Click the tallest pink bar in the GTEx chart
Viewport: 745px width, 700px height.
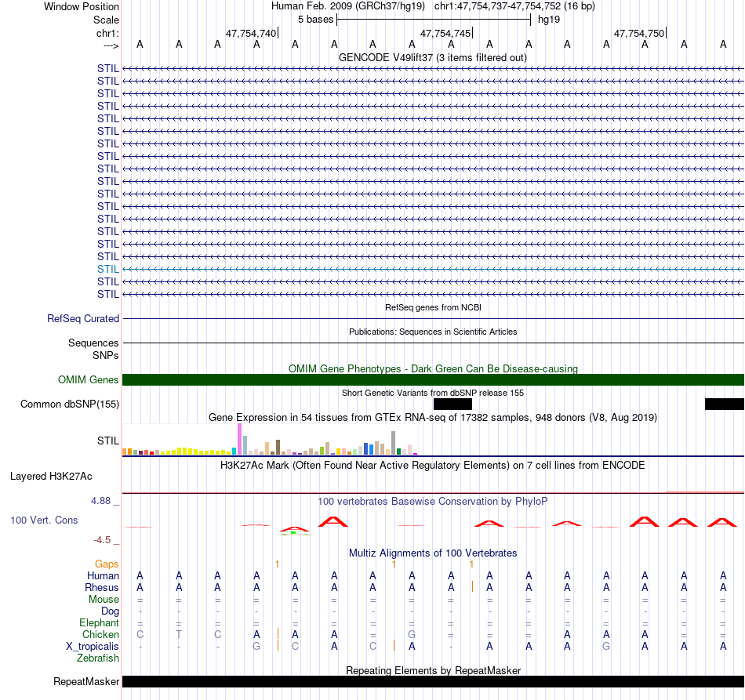239,439
